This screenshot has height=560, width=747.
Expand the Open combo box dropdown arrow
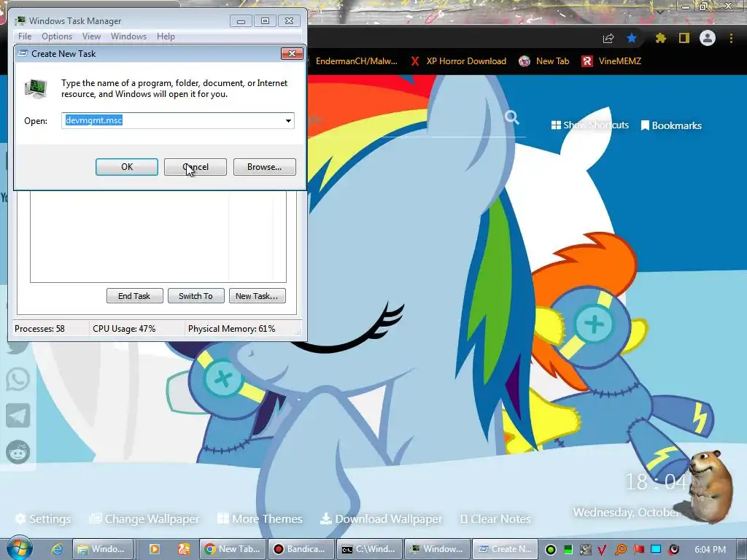tap(288, 121)
